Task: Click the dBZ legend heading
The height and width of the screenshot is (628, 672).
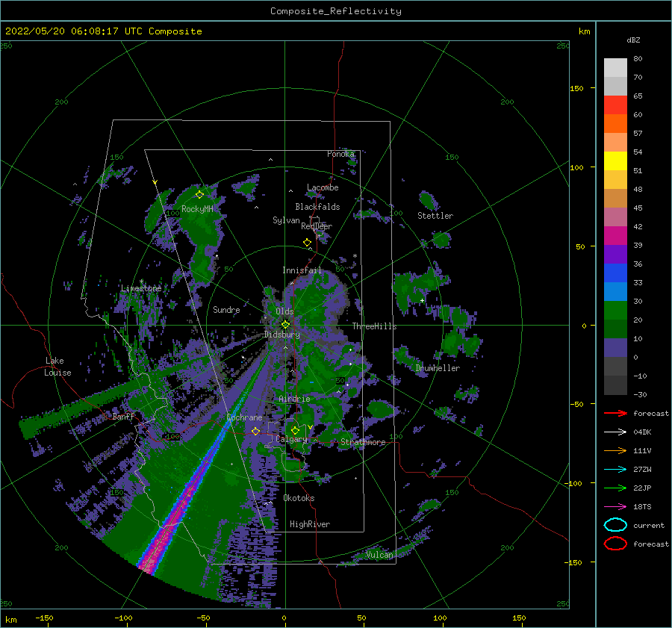Action: (633, 40)
